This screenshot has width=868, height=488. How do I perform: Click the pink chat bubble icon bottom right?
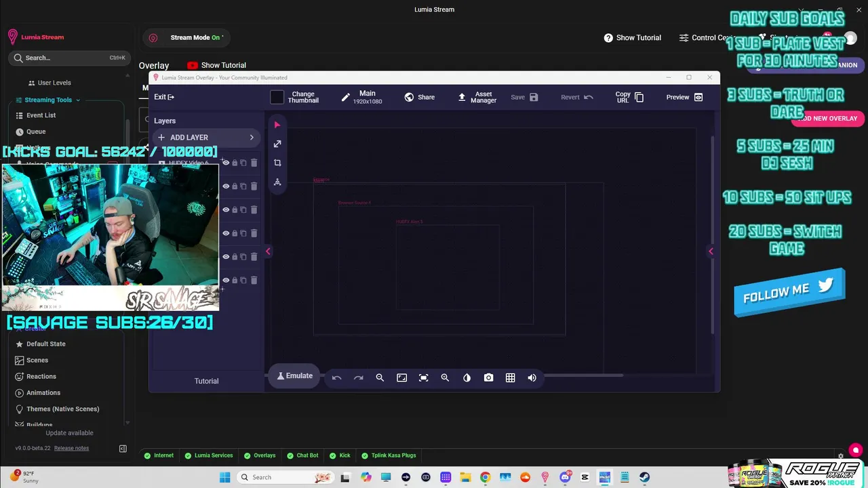coord(855,449)
